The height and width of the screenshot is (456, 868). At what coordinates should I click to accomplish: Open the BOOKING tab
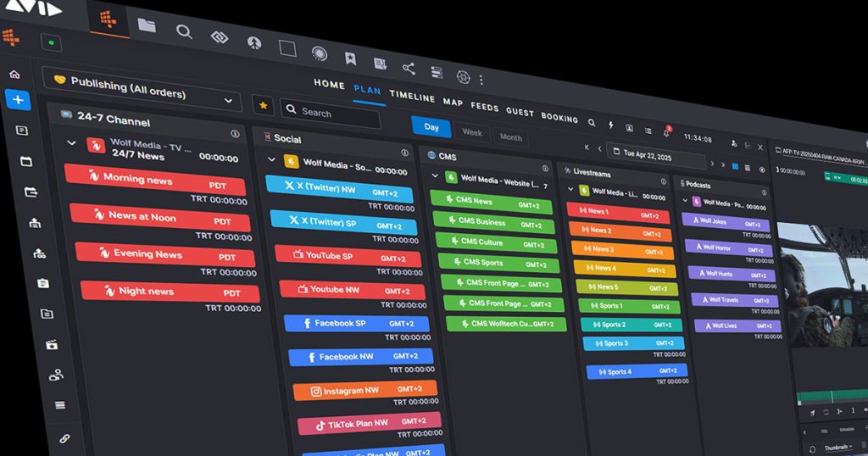[x=559, y=118]
